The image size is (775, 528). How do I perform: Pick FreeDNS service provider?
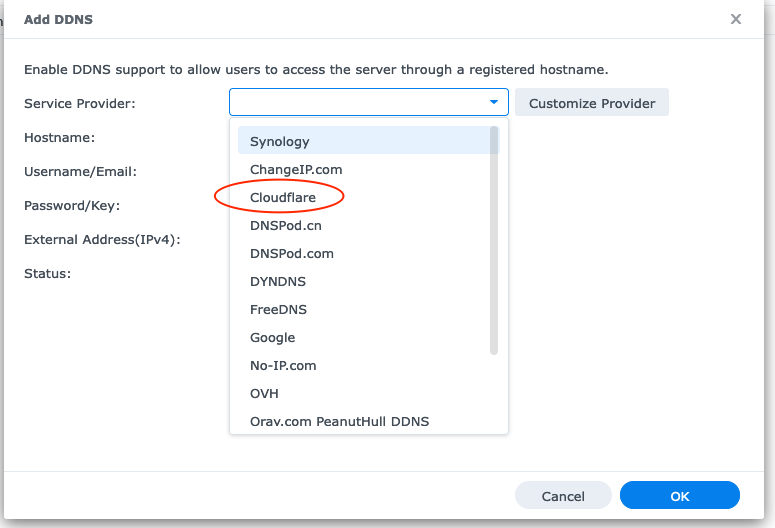[x=279, y=309]
